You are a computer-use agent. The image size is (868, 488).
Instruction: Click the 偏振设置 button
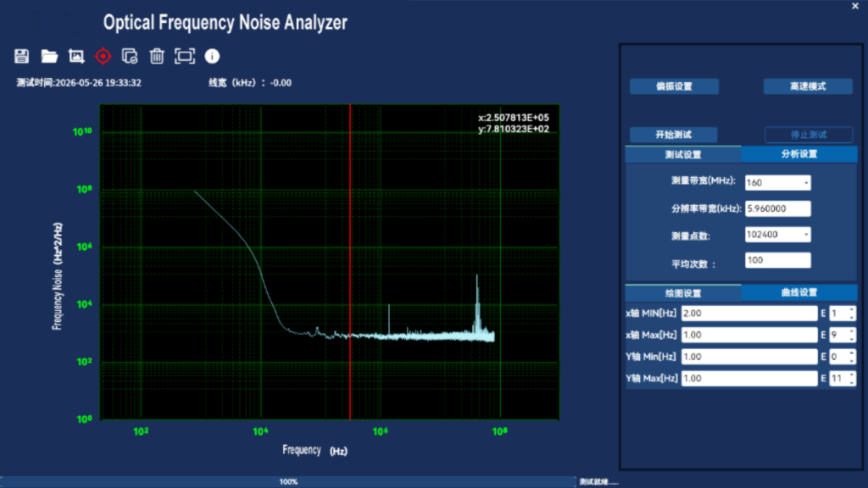coord(674,86)
